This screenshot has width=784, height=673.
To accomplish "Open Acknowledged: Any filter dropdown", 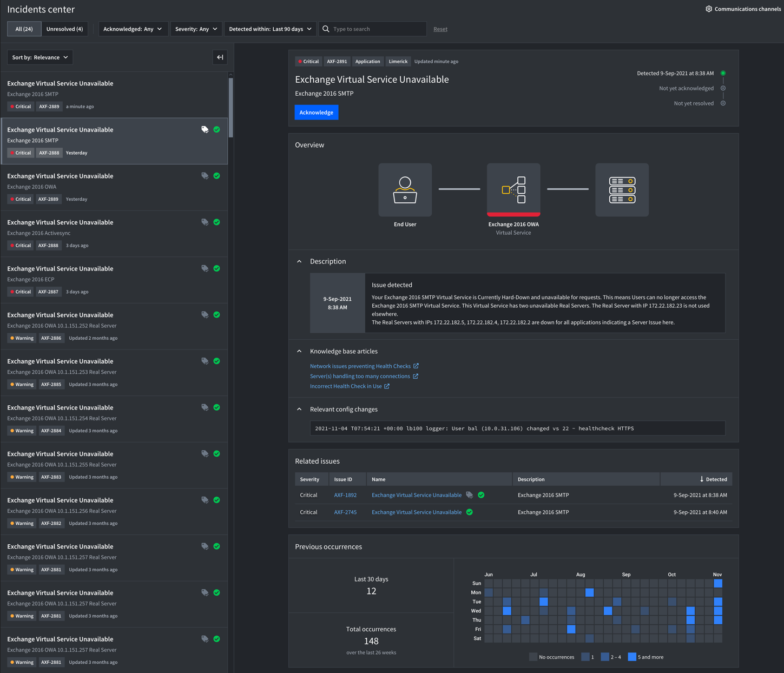I will 133,29.
